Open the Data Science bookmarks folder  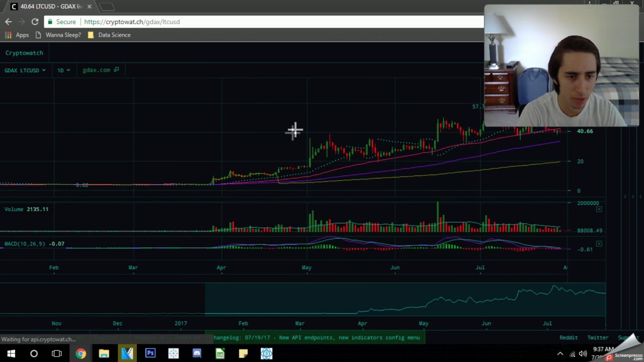[x=109, y=35]
